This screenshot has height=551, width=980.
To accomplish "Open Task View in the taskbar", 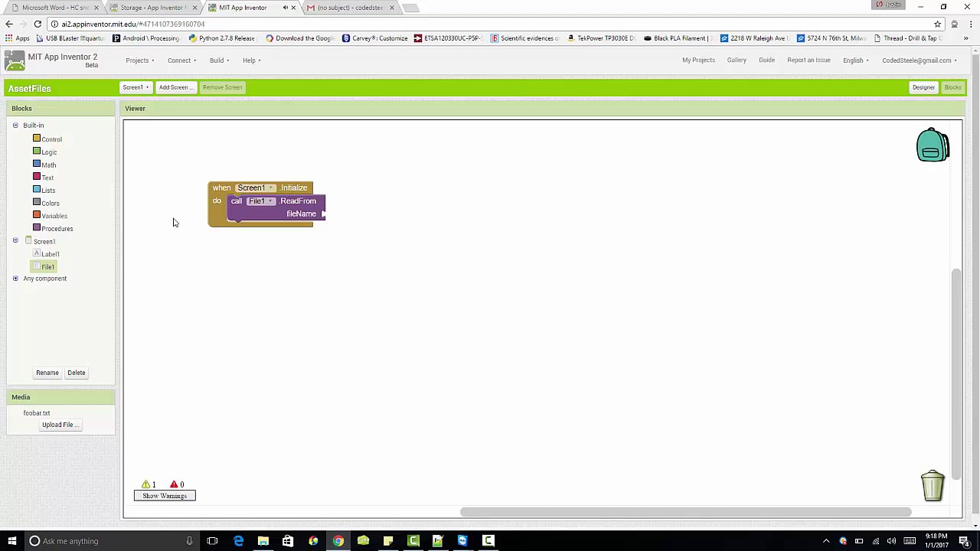I will [212, 541].
